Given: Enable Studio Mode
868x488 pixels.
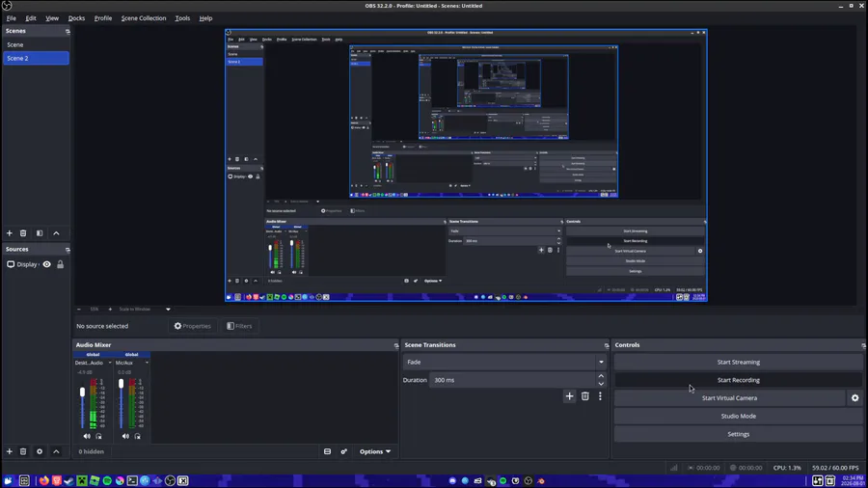Looking at the screenshot, I should point(739,416).
